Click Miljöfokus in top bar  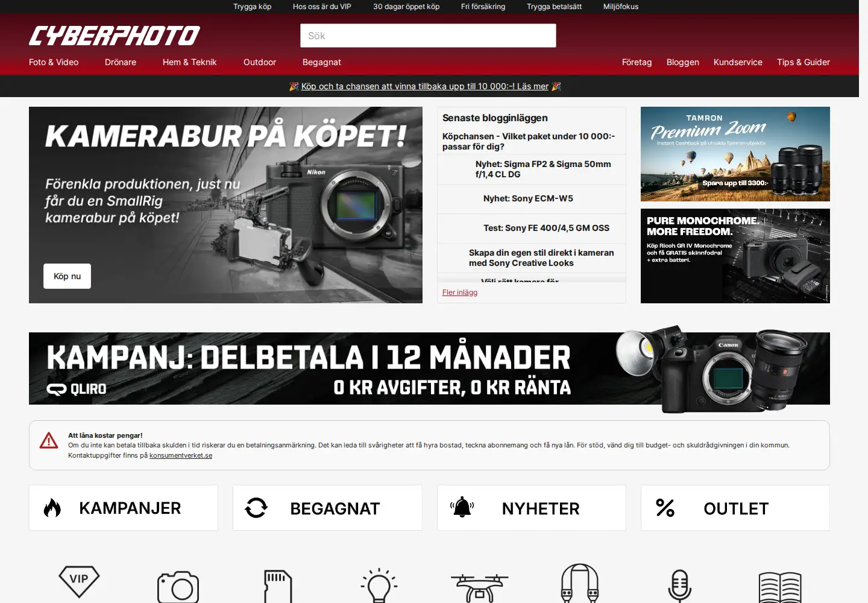pyautogui.click(x=621, y=7)
